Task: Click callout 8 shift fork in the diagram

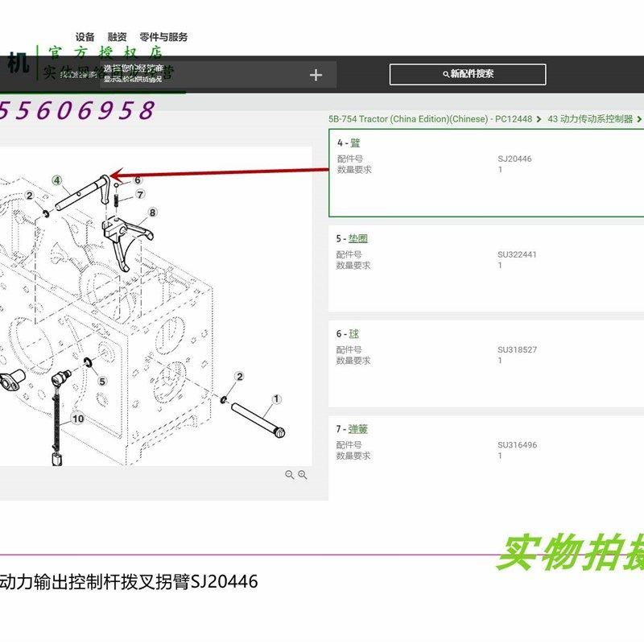Action: (151, 213)
